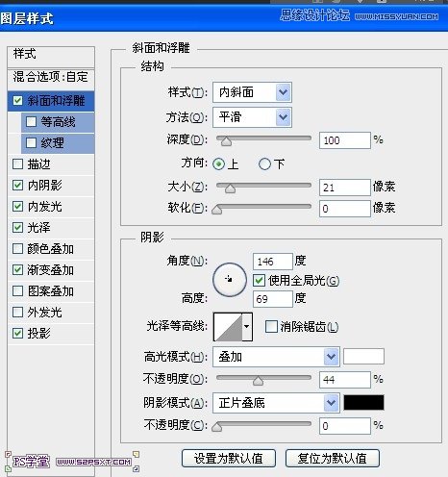Click shadow opacity field showing 0

tap(345, 426)
